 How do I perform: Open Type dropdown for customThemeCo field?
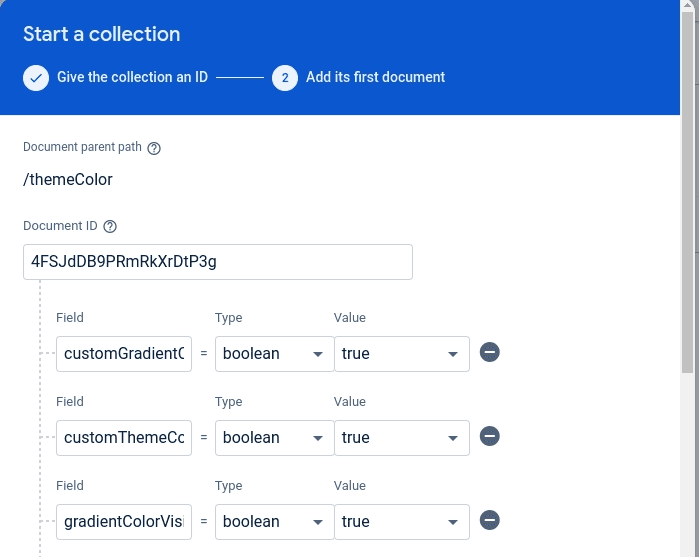[x=274, y=438]
